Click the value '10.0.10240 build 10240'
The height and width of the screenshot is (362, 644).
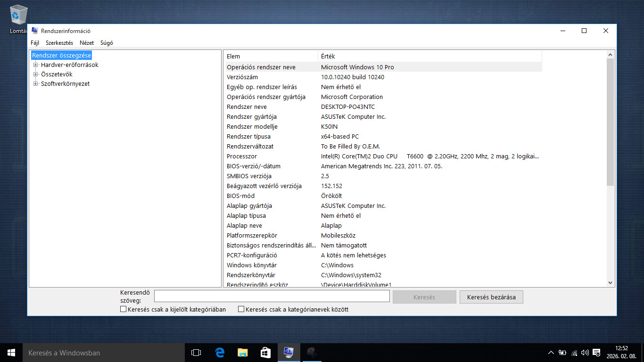click(353, 77)
